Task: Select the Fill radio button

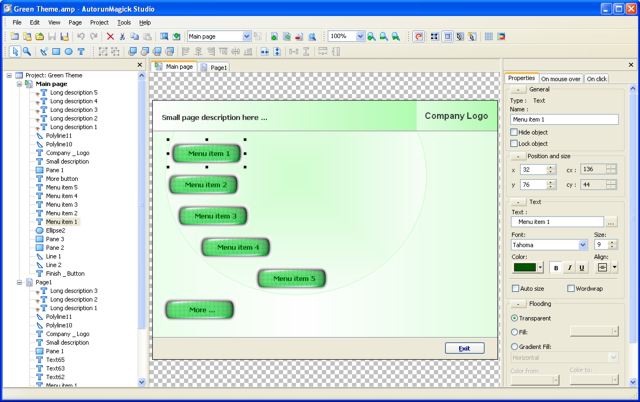Action: pyautogui.click(x=514, y=332)
